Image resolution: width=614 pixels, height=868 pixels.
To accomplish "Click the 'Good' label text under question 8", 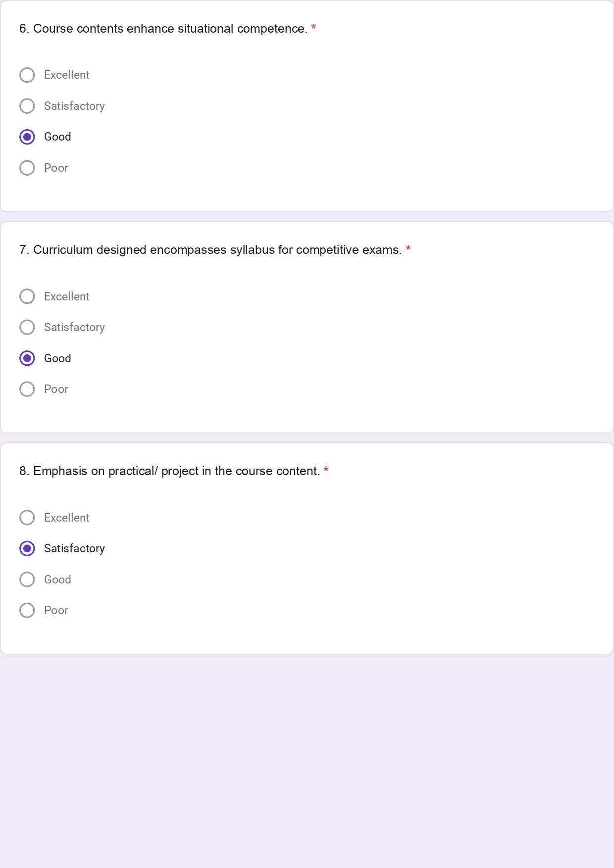I will (x=57, y=579).
